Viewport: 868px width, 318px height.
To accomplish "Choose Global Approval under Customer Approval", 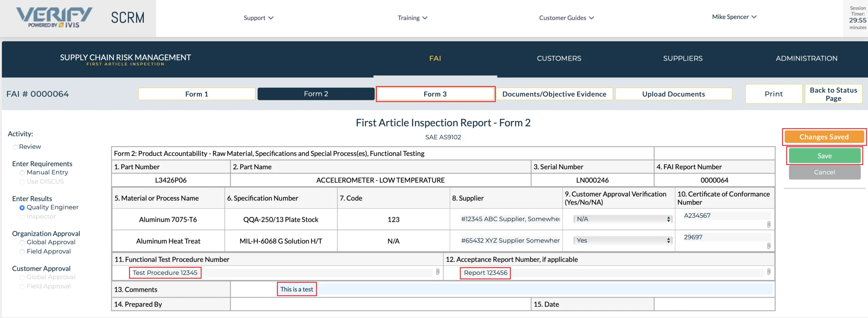I will click(x=22, y=277).
